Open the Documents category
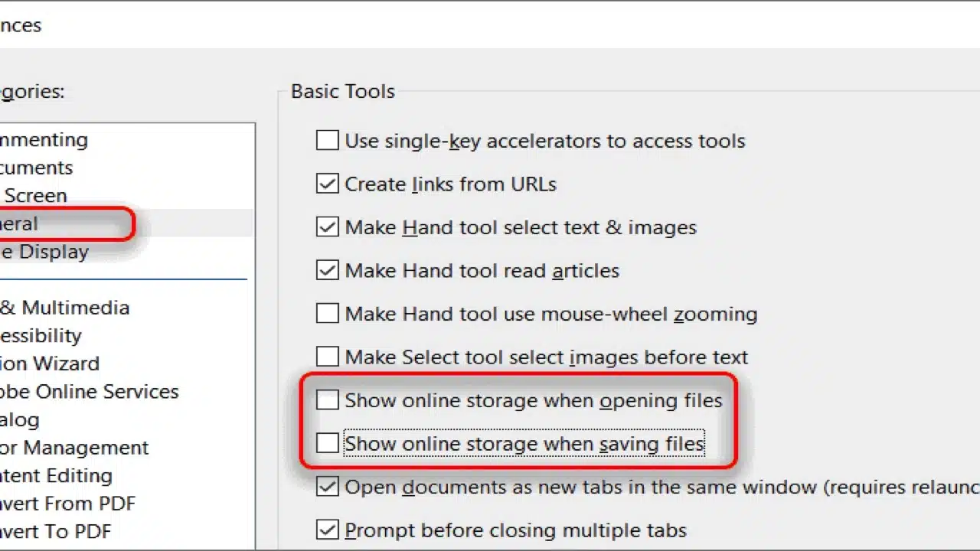The width and height of the screenshot is (980, 551). pos(37,168)
